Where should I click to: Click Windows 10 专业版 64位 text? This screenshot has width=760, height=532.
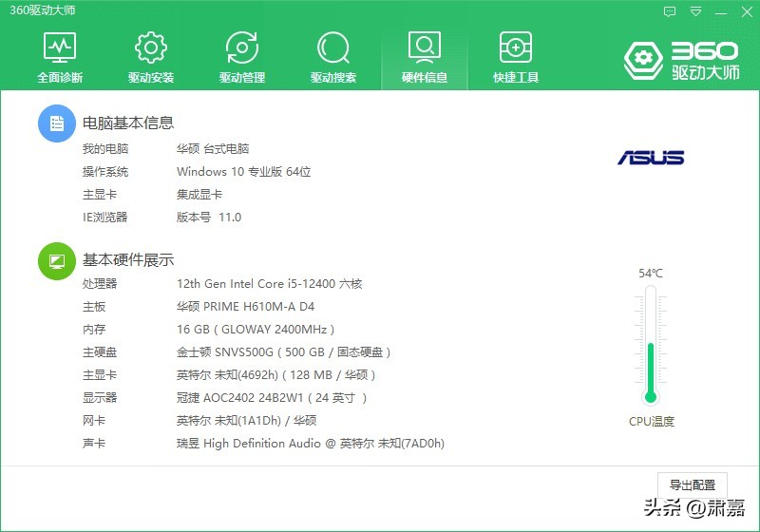[244, 172]
